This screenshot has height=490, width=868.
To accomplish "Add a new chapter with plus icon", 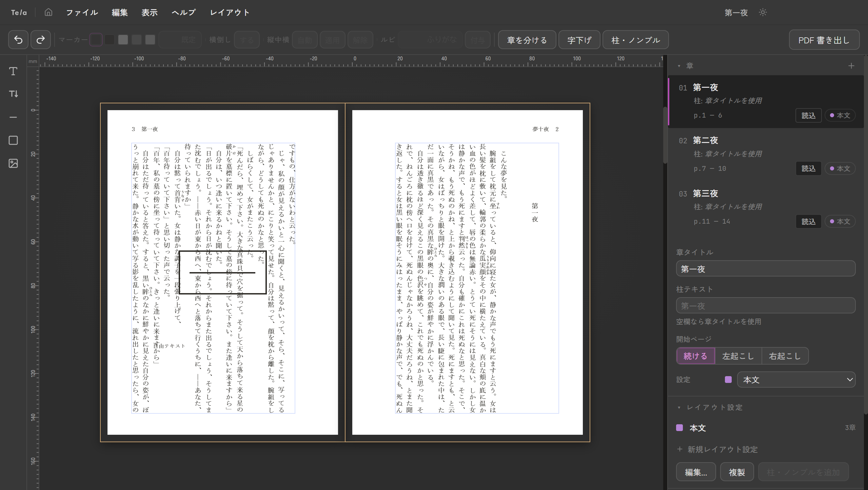I will tap(851, 66).
